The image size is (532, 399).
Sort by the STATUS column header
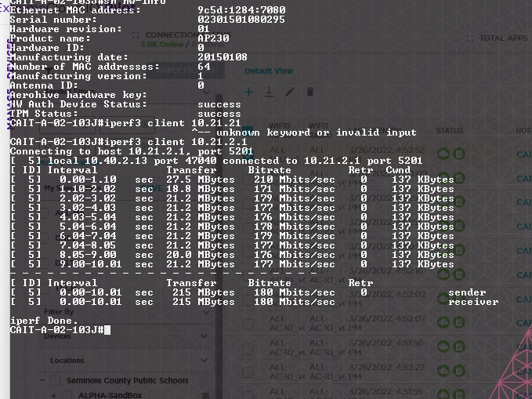(450, 131)
